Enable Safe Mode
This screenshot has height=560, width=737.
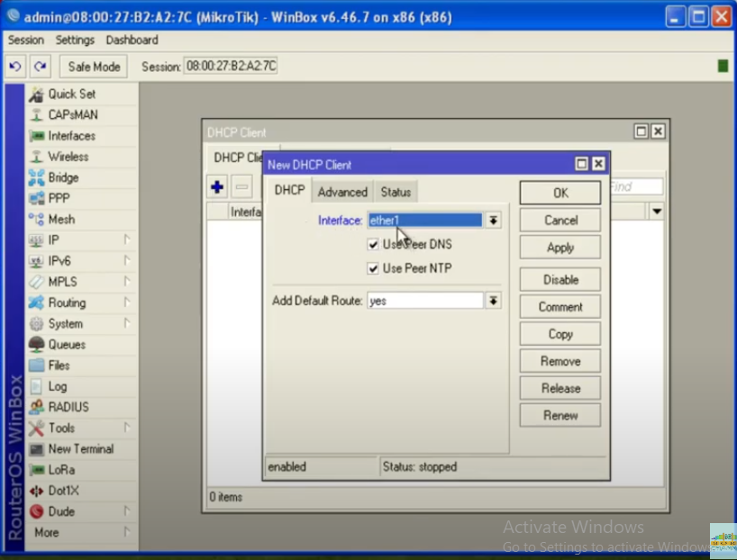tap(94, 67)
